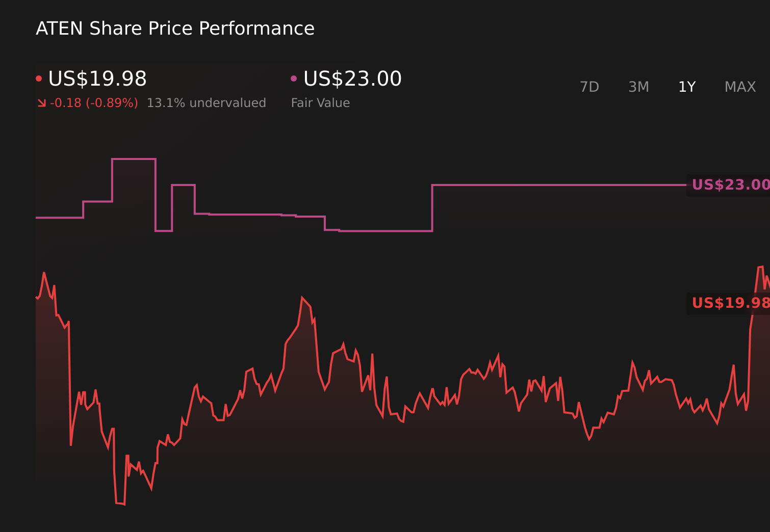770x532 pixels.
Task: Click the magenta Fair Value legend dot
Action: point(293,77)
